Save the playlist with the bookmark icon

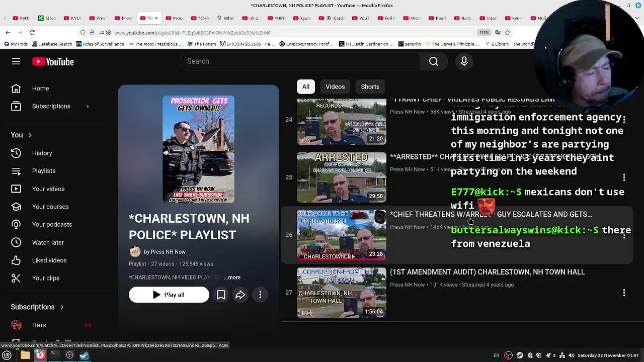[x=221, y=295]
